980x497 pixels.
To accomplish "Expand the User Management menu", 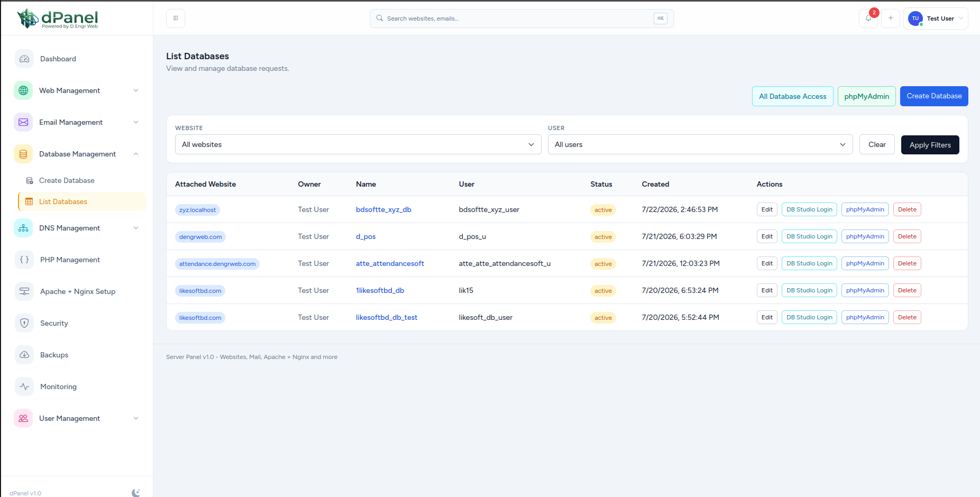I will point(136,418).
